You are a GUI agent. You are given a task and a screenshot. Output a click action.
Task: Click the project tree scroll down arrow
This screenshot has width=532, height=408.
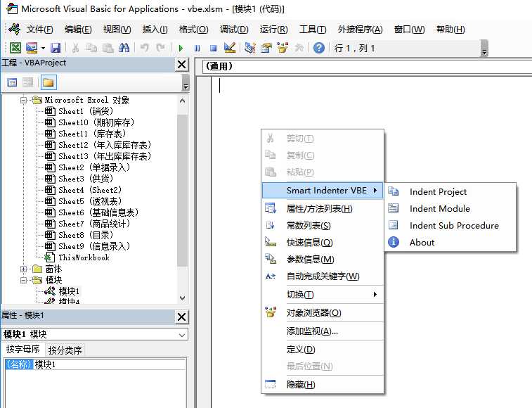tap(182, 298)
